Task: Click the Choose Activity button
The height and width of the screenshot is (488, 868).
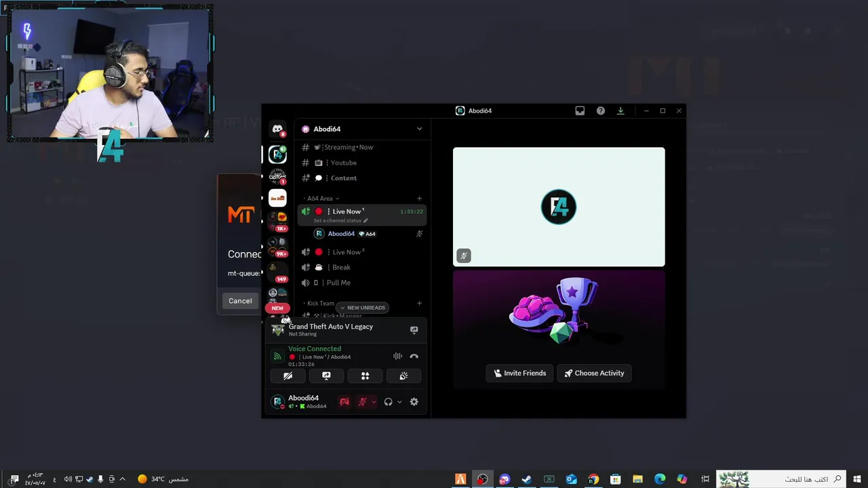Action: 594,373
